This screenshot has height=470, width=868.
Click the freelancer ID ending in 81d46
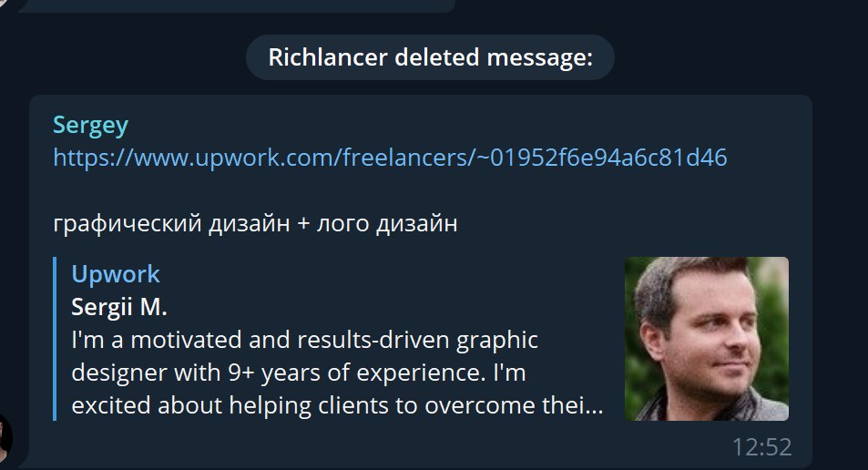(602, 158)
